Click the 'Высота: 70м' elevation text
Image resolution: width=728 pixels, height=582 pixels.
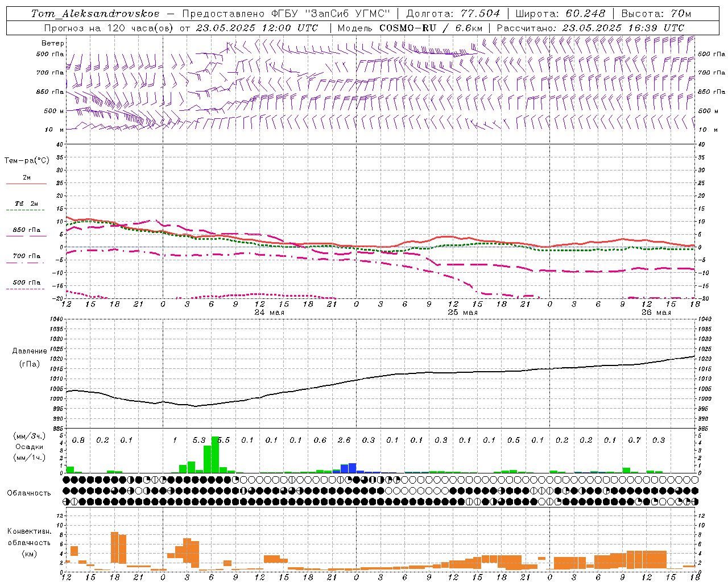click(x=656, y=14)
